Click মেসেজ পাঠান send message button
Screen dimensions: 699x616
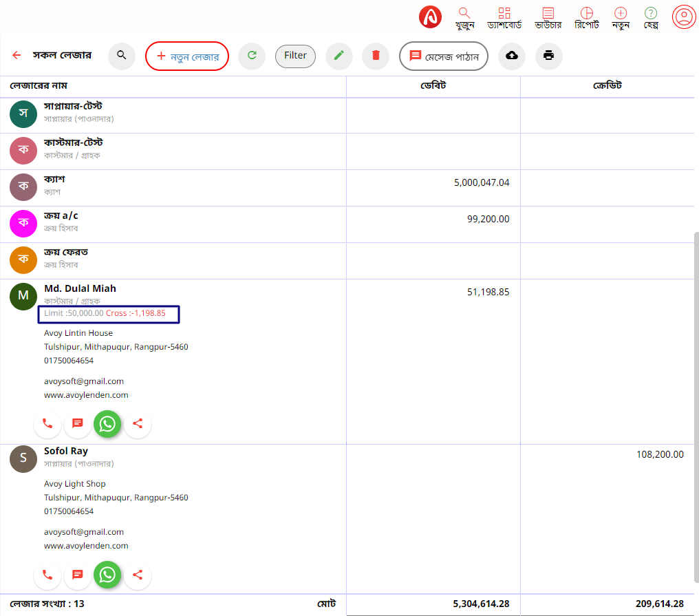pos(444,56)
